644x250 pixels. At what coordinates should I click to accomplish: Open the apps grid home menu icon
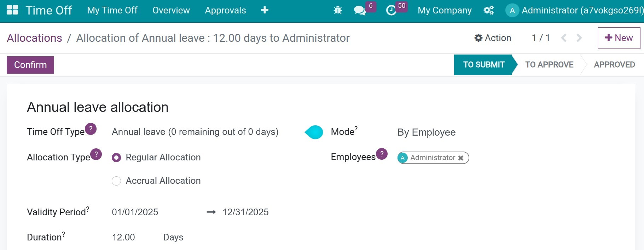12,10
